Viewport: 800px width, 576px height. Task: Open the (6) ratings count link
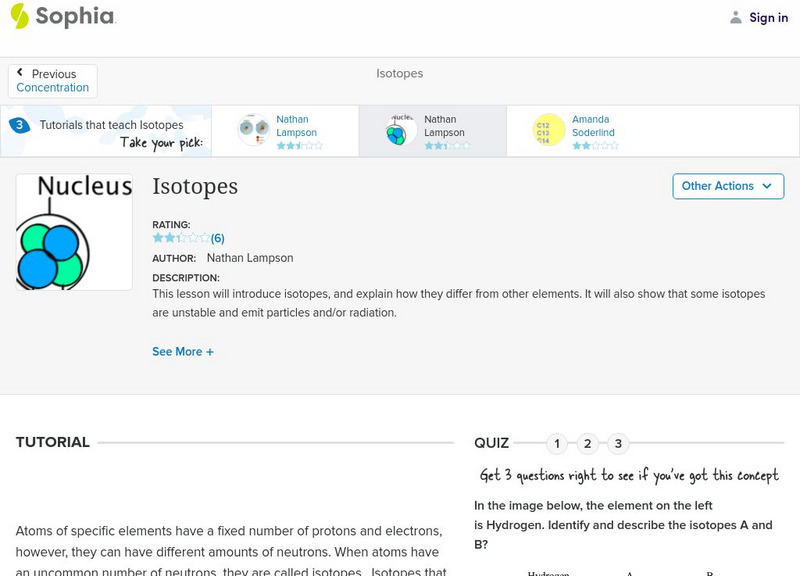[217, 238]
